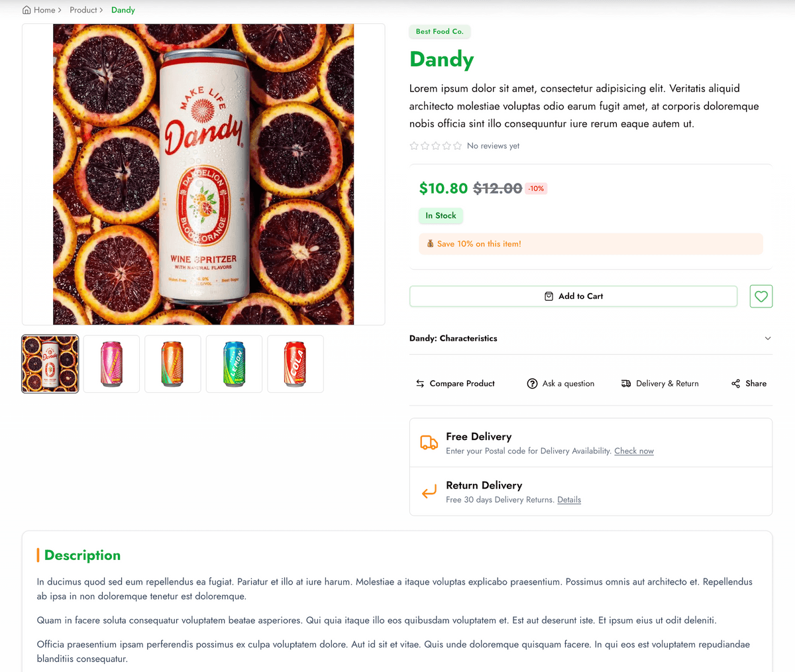Click the Return Delivery arrow icon
The image size is (795, 672).
429,492
